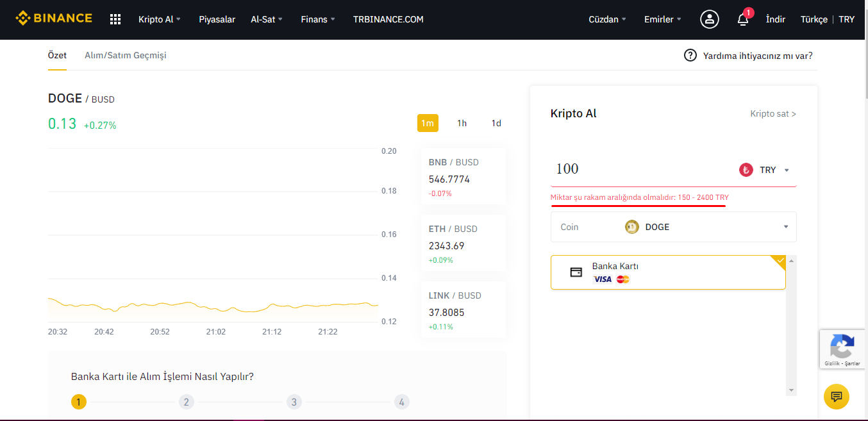Select the 1d chart interval
This screenshot has height=421, width=868.
[x=496, y=123]
